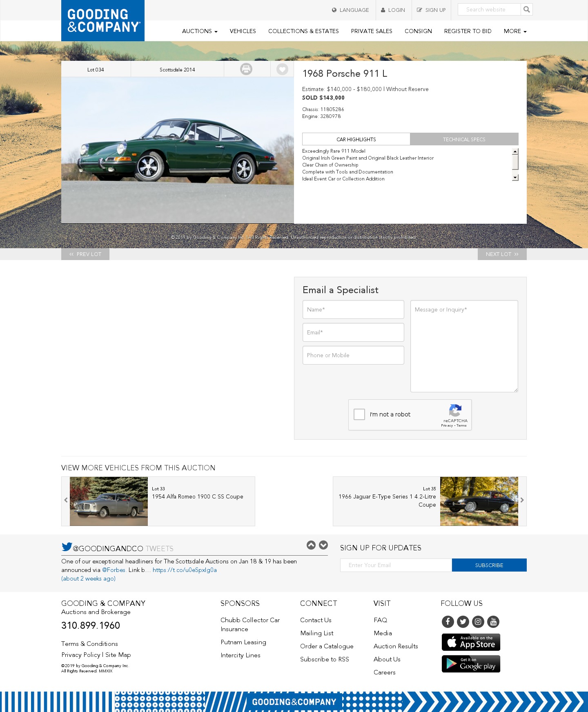Open the 1966 Jaguar E-Type thumbnail
588x712 pixels.
pyautogui.click(x=479, y=501)
